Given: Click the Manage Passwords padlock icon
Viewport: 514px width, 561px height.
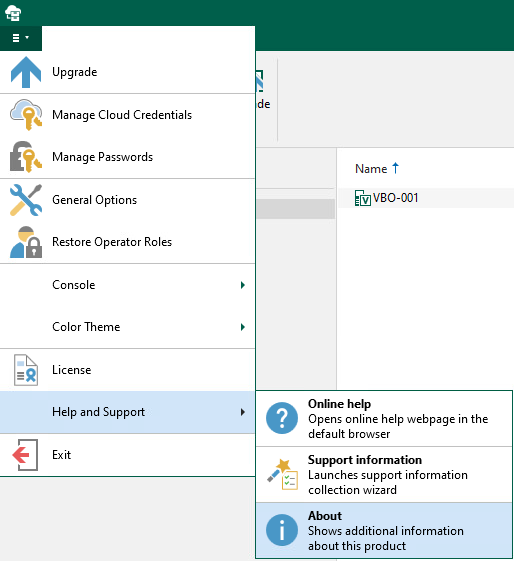Looking at the screenshot, I should [26, 157].
